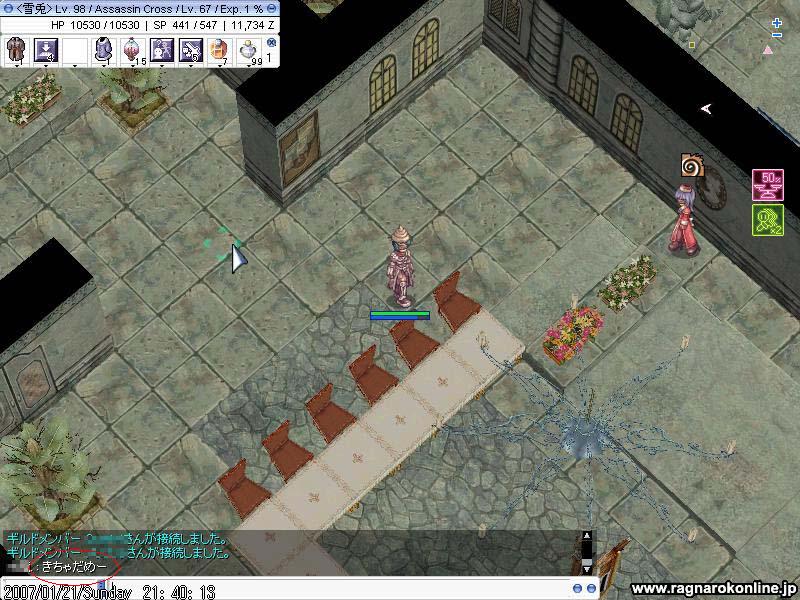Open dropdown arrow under the heart potion slot
The width and height of the screenshot is (800, 600).
[249, 65]
